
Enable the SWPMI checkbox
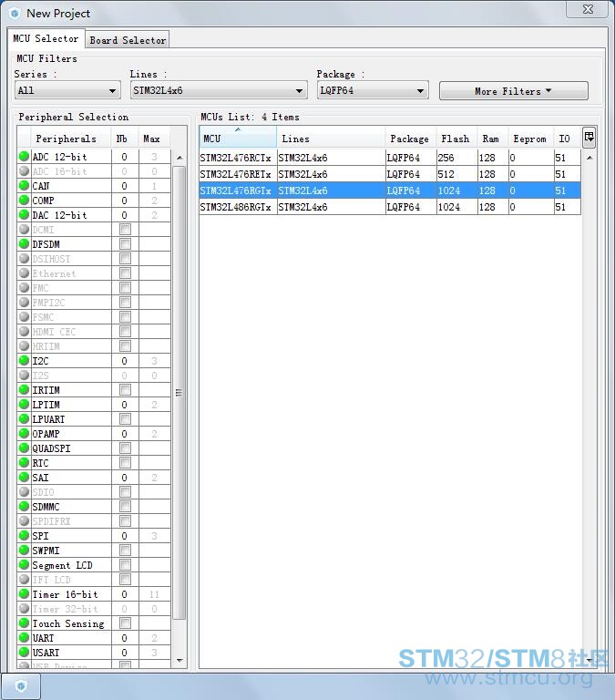coord(125,551)
